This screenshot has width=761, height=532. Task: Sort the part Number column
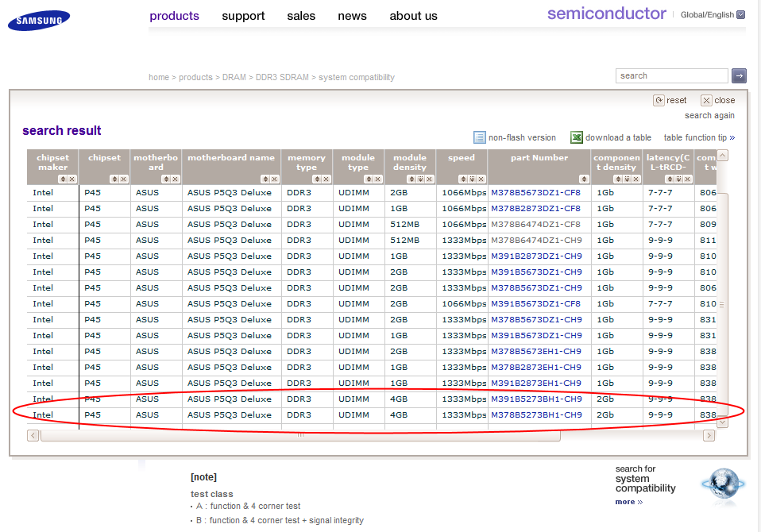point(585,179)
